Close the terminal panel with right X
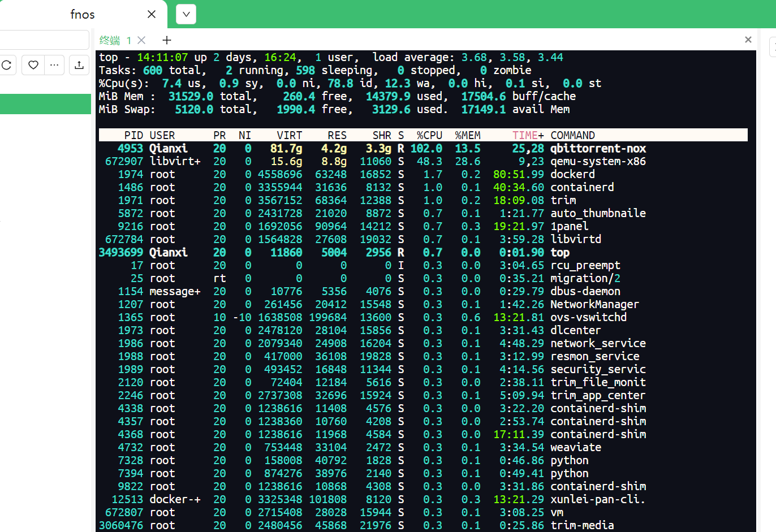The image size is (776, 532). [x=748, y=40]
